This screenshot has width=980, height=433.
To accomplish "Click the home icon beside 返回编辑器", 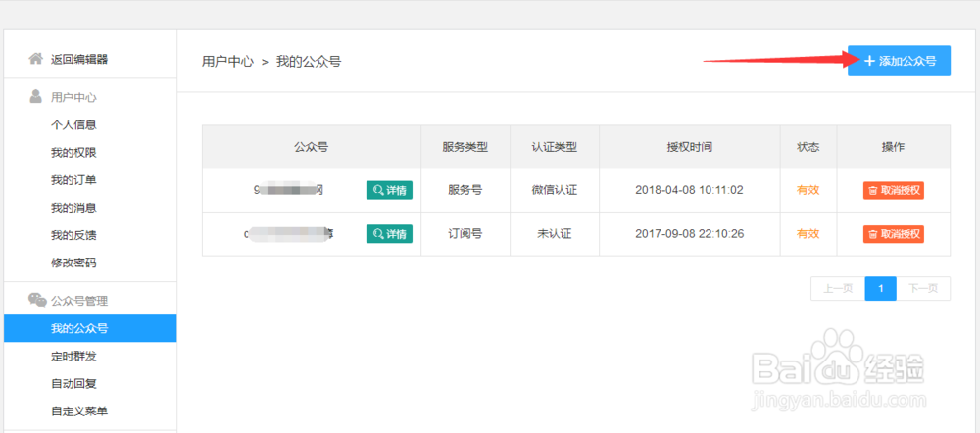I will pyautogui.click(x=36, y=59).
